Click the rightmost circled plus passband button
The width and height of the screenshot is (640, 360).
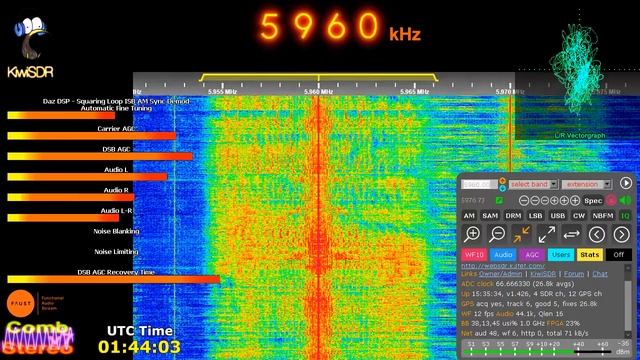[575, 200]
